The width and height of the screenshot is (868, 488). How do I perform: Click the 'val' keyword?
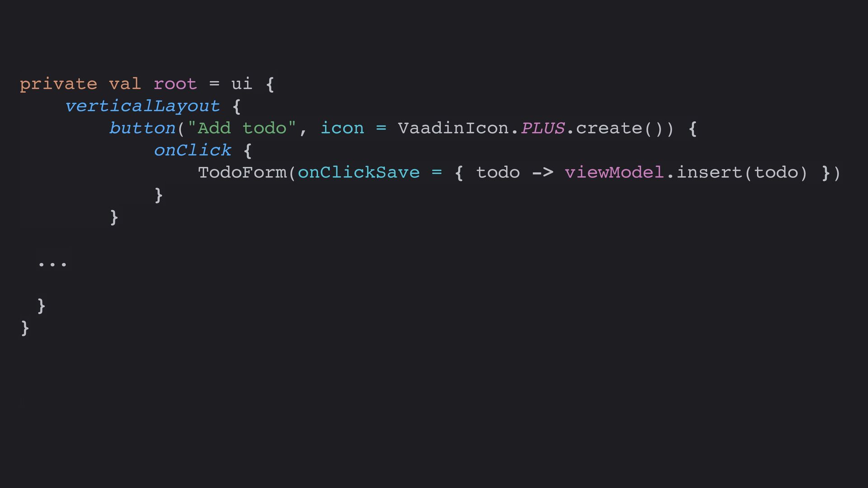pyautogui.click(x=125, y=84)
